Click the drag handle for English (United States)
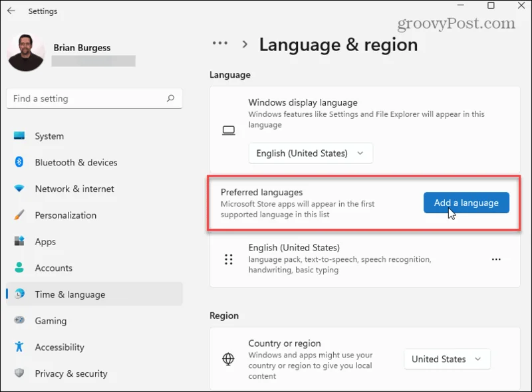The width and height of the screenshot is (532, 392). coord(229,259)
